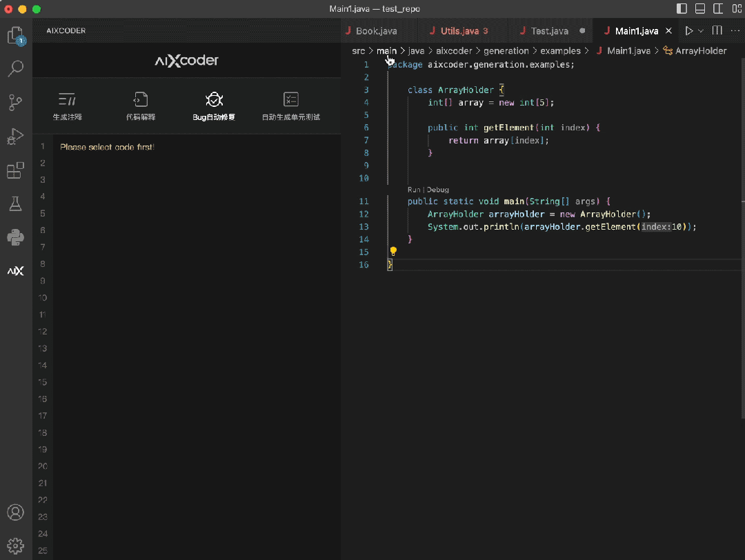Viewport: 745px width, 560px height.
Task: Switch to the Book.java tab
Action: tap(377, 31)
